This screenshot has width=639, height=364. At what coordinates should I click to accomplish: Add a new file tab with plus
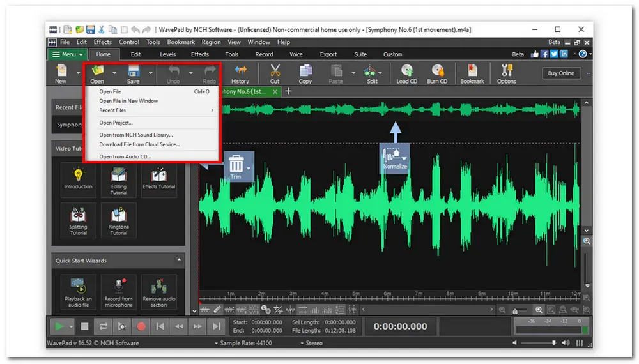tap(289, 91)
